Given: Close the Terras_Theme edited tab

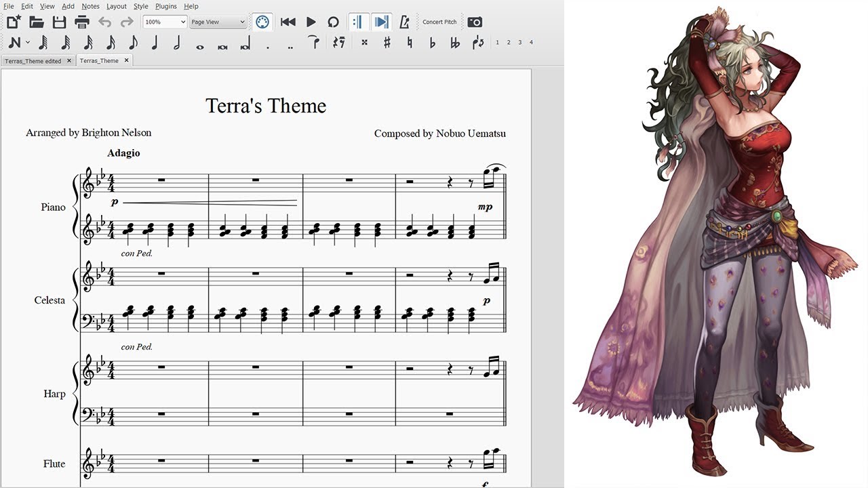Looking at the screenshot, I should (x=68, y=61).
